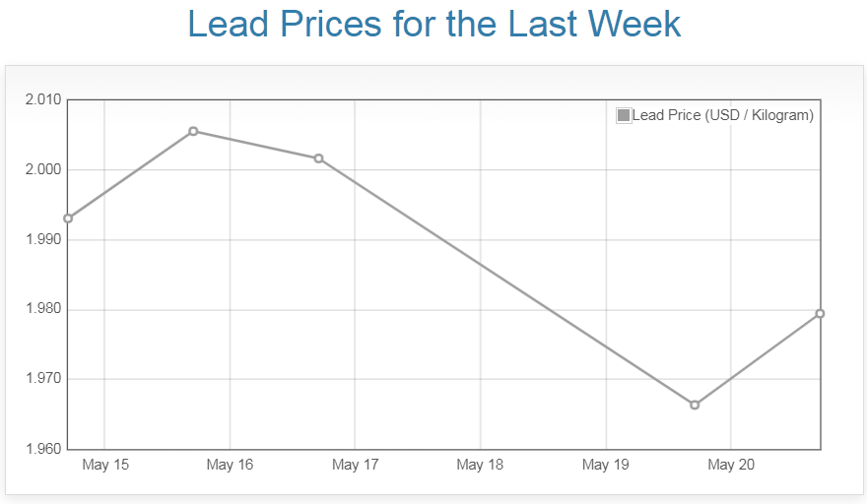
Task: Click the 1.970 y-axis tick label
Action: click(42, 379)
